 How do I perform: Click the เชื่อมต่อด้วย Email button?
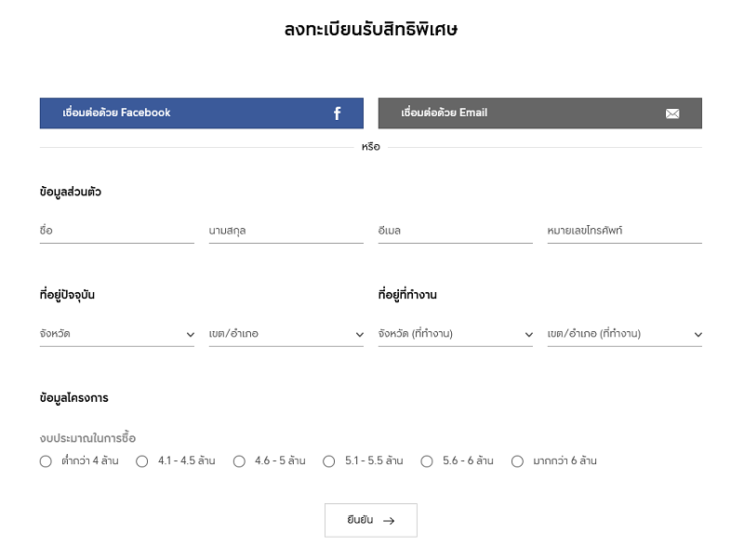click(540, 113)
